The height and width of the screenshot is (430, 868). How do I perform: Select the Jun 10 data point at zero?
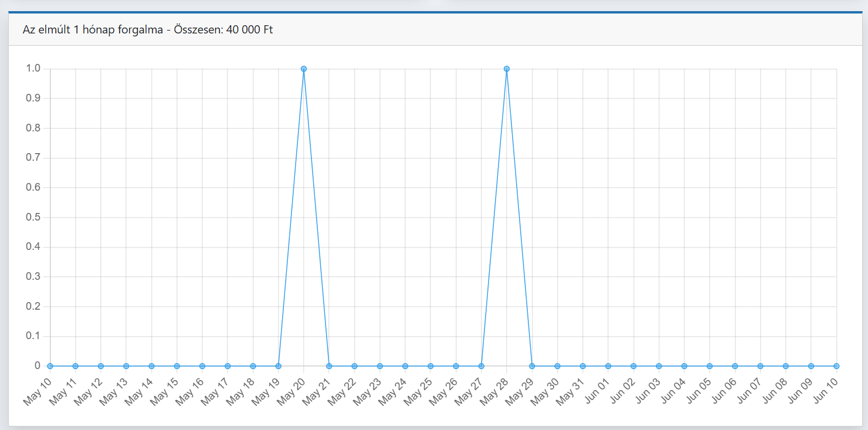[x=836, y=366]
